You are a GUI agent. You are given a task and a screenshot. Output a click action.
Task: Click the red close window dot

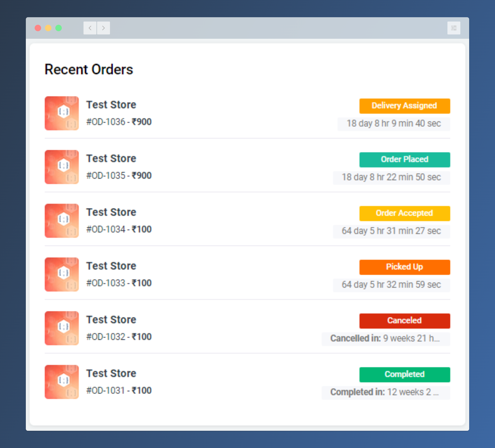tap(38, 28)
